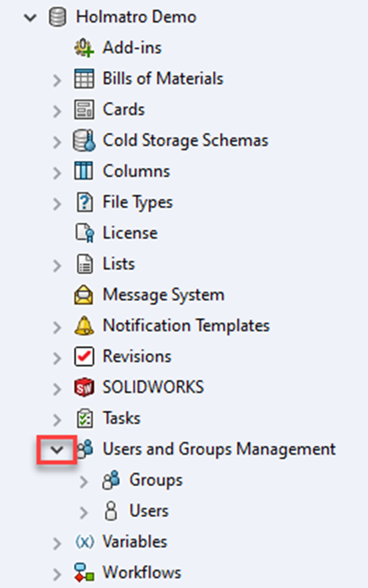Collapse the Holmatro Demo vault node
Viewport: 368px width, 588px height.
30,17
